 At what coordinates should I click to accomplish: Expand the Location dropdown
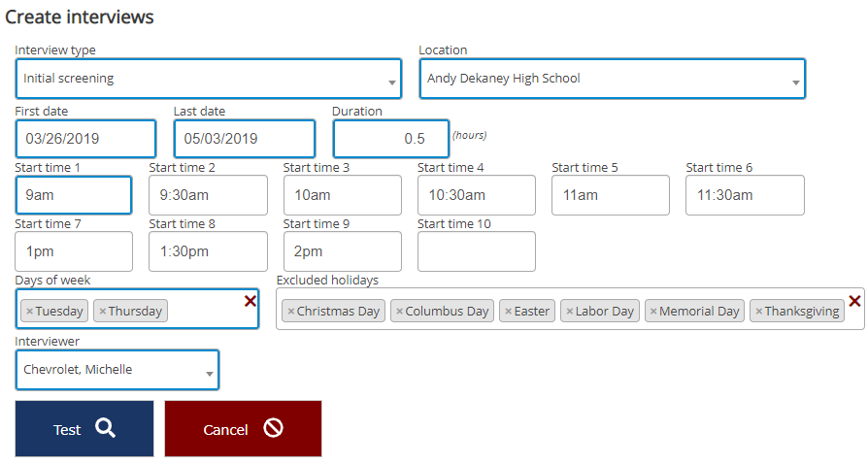tap(612, 80)
